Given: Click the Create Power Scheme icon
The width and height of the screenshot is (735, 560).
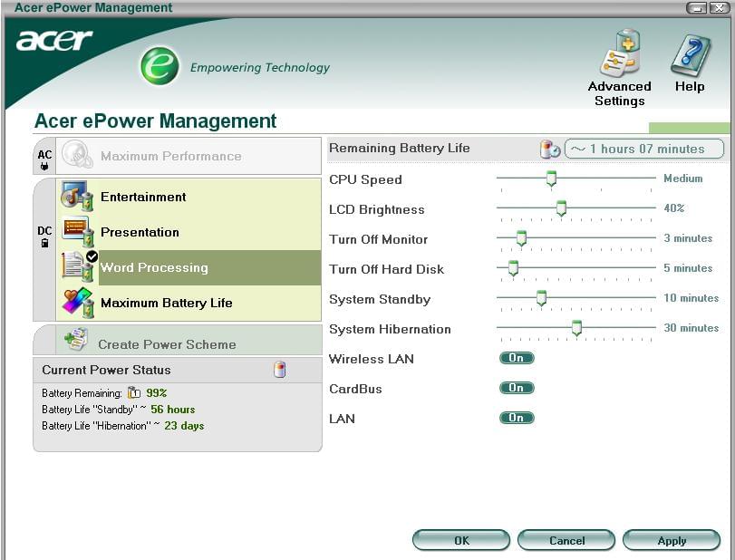Looking at the screenshot, I should [x=75, y=339].
